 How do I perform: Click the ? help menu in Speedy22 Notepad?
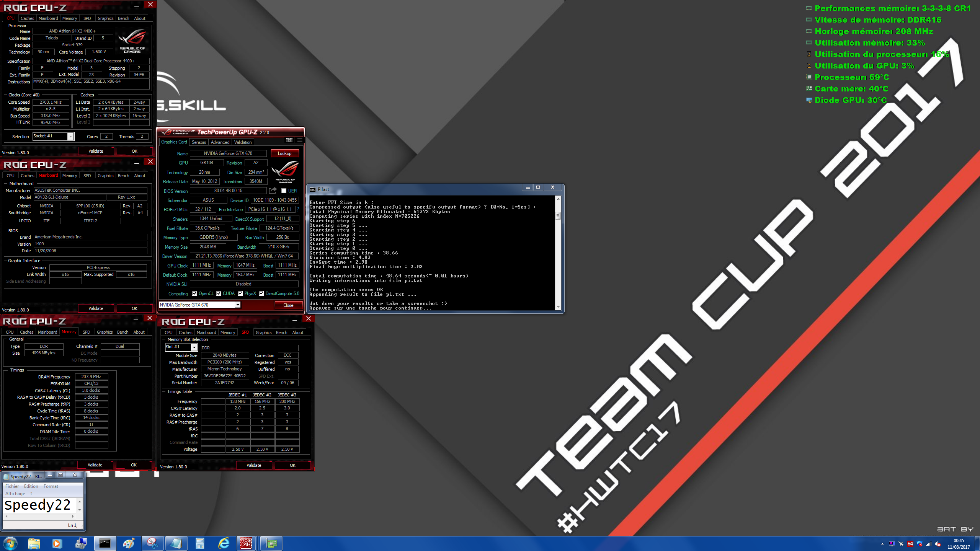tap(31, 494)
